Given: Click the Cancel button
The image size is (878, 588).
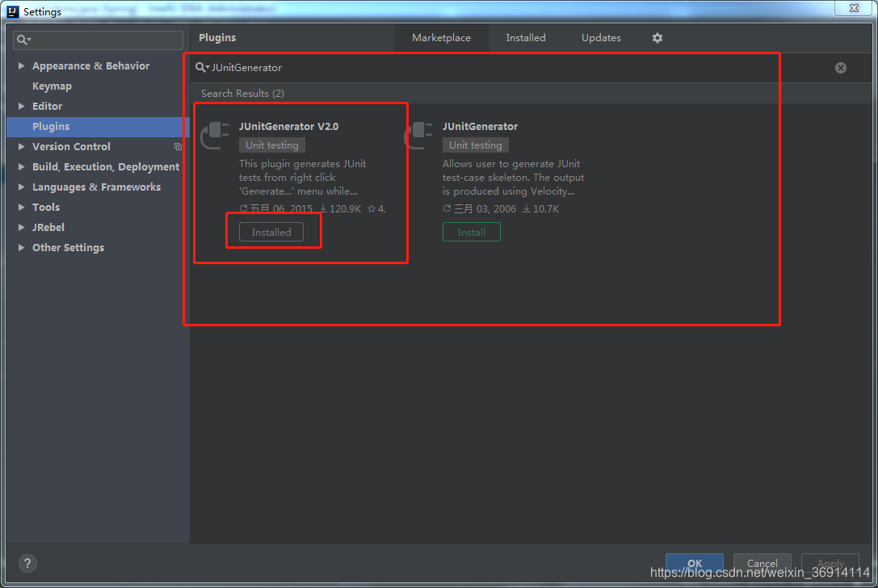Looking at the screenshot, I should point(762,564).
